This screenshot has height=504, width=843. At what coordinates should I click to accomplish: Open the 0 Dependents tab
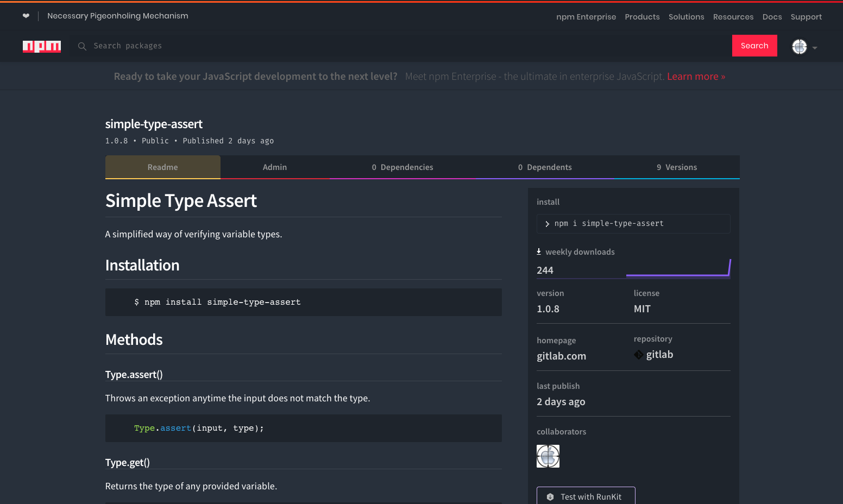[545, 167]
